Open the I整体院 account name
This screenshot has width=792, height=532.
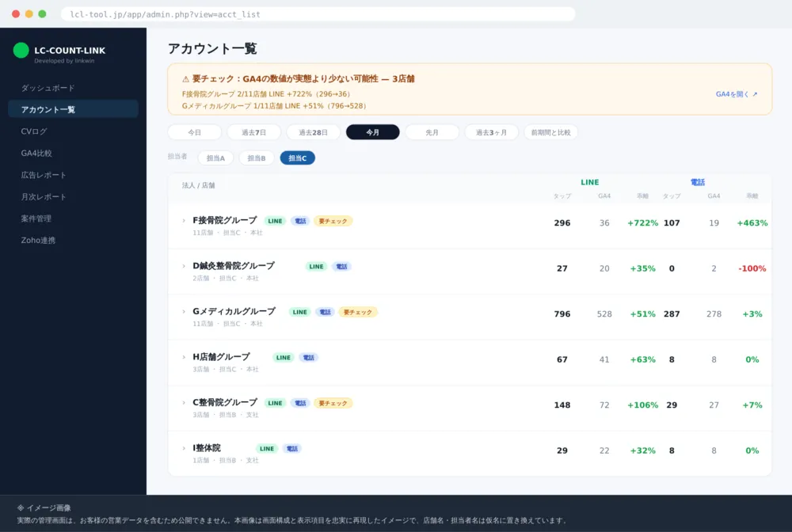coord(207,448)
